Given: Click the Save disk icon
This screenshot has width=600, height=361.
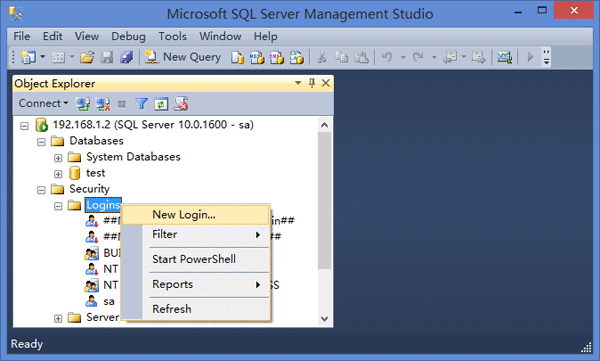Looking at the screenshot, I should (107, 57).
